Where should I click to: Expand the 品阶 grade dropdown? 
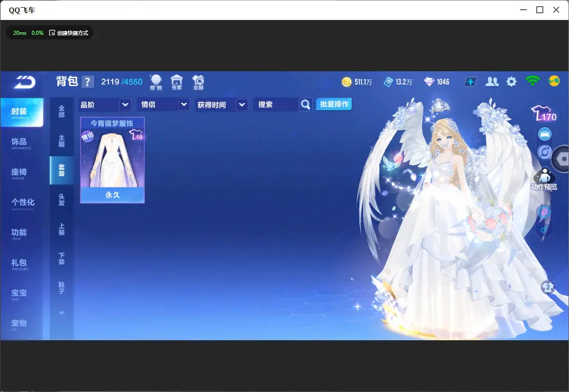coord(105,105)
